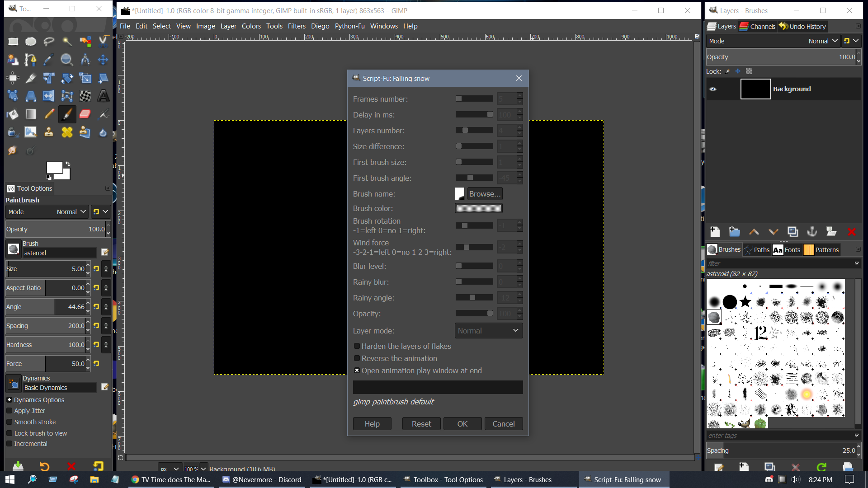Select the Text tool

(x=103, y=96)
